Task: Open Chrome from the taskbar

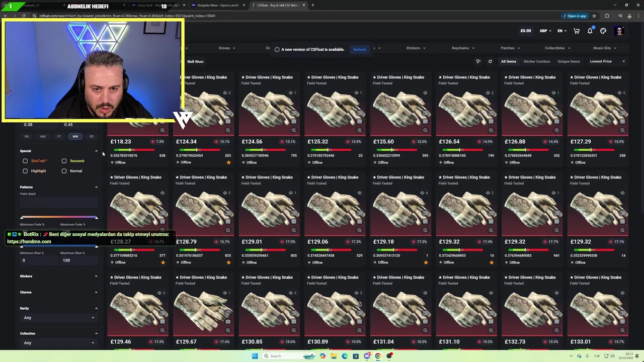Action: [x=378, y=356]
